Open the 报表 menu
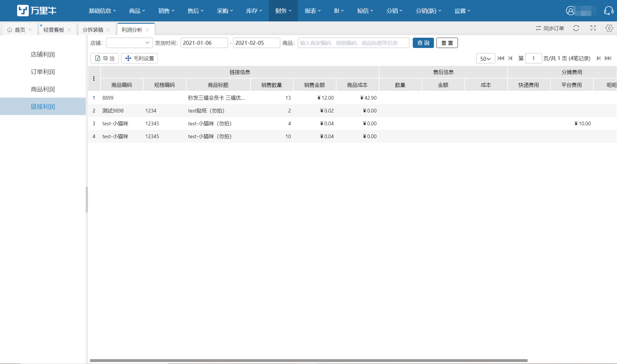617x364 pixels. pyautogui.click(x=312, y=11)
